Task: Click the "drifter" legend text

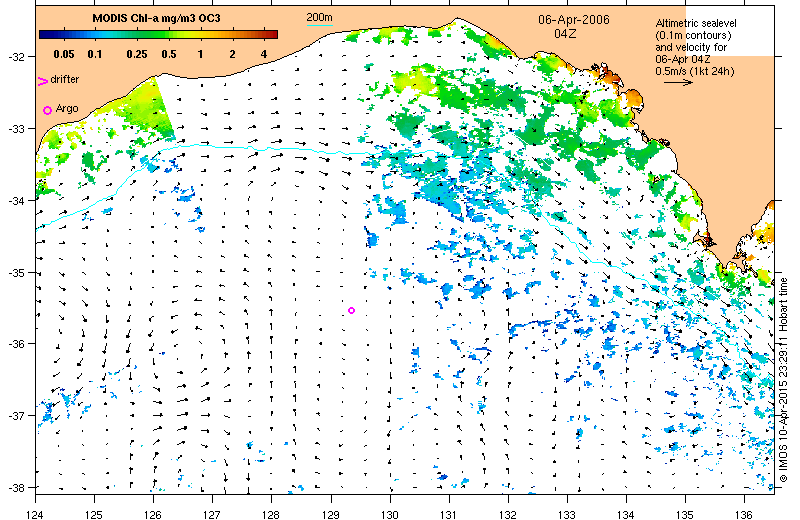Action: [x=65, y=79]
